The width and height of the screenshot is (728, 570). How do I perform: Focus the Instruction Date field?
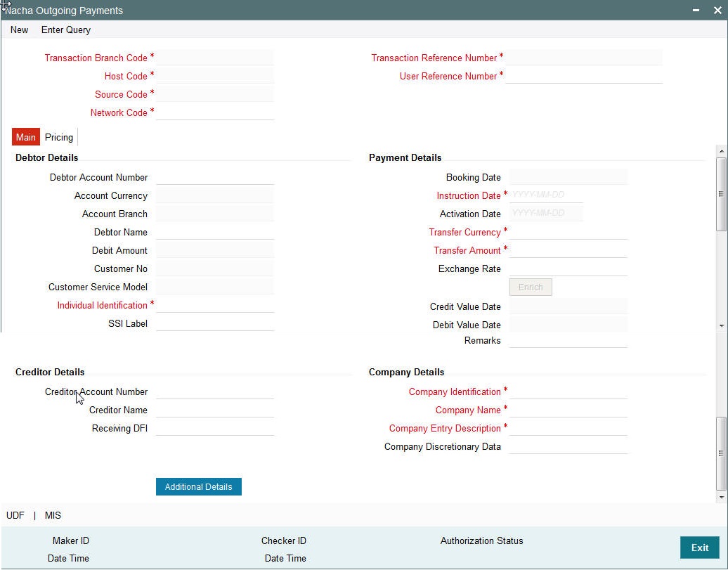click(x=546, y=195)
